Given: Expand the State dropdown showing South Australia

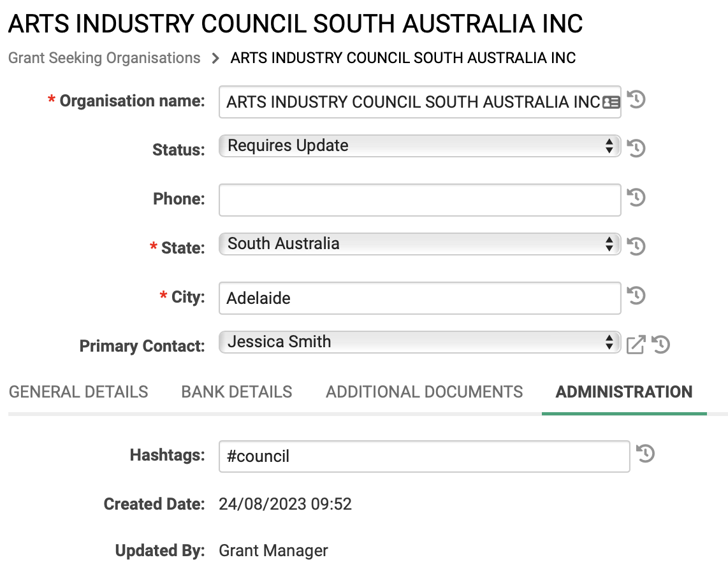Looking at the screenshot, I should coord(419,243).
